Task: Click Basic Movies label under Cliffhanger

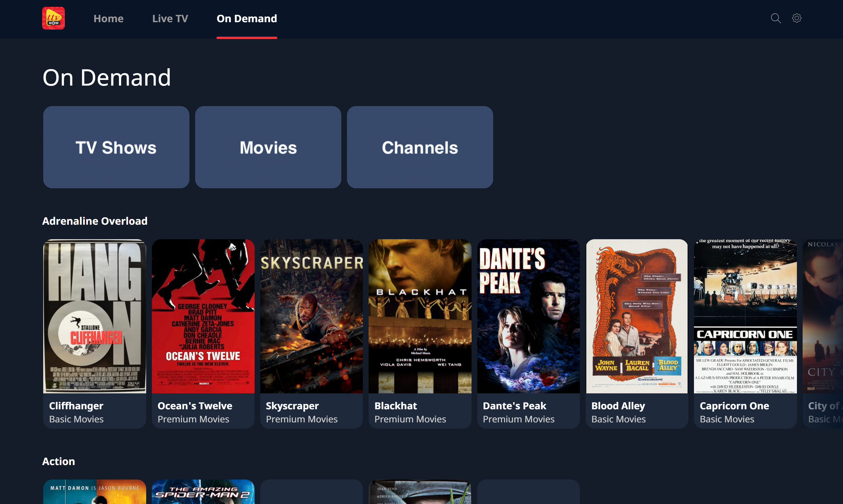Action: pos(76,419)
